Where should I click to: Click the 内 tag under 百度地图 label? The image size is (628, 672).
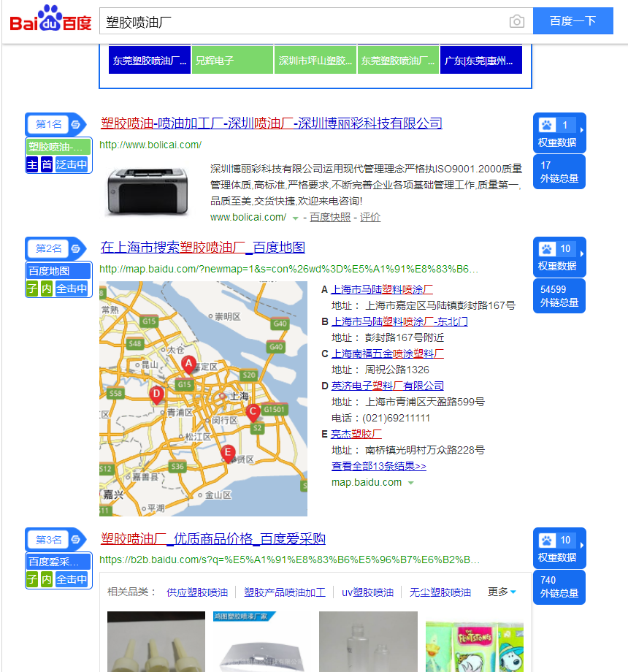pyautogui.click(x=47, y=289)
